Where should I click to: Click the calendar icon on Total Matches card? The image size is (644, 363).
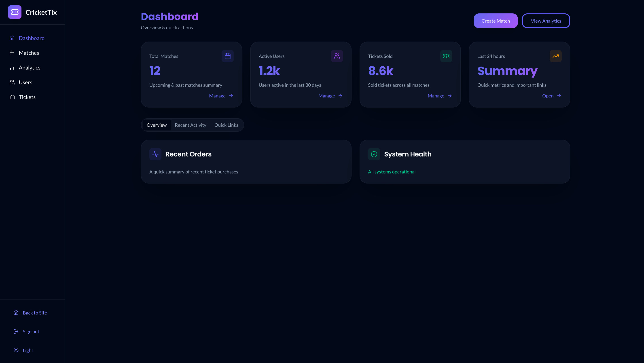pyautogui.click(x=227, y=56)
